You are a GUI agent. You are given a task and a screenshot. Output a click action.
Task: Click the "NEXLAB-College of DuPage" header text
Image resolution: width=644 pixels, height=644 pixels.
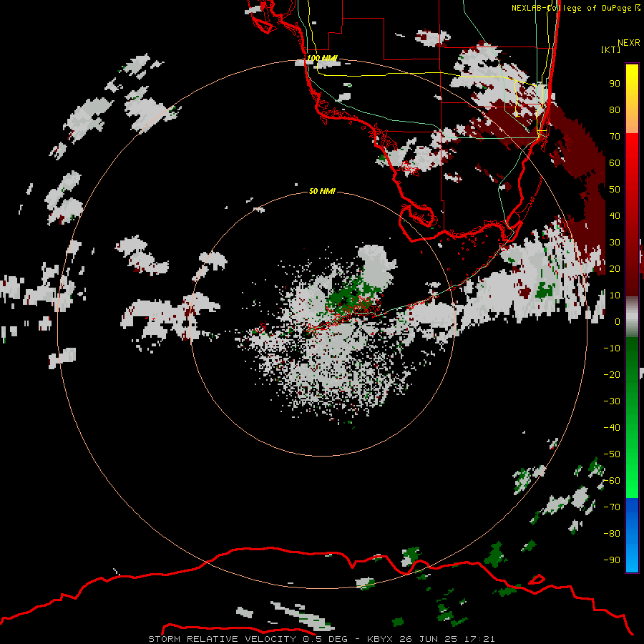click(572, 8)
